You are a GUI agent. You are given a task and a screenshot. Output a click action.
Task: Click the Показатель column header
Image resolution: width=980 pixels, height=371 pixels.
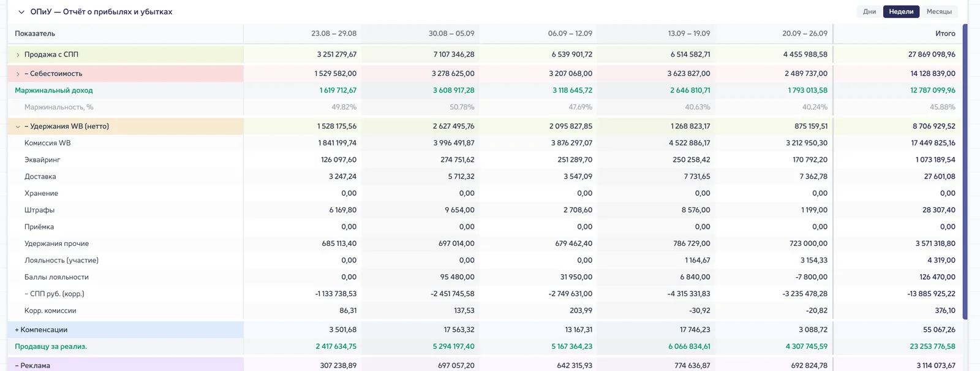[x=35, y=34]
